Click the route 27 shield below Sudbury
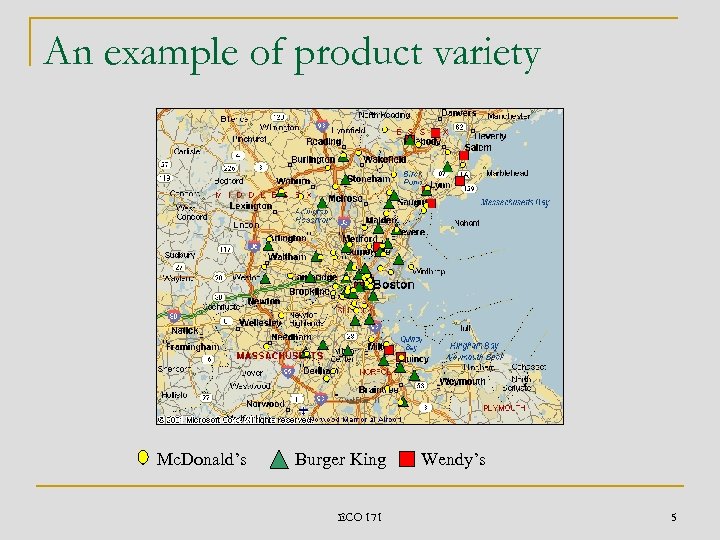This screenshot has height=540, width=720. coord(179,267)
